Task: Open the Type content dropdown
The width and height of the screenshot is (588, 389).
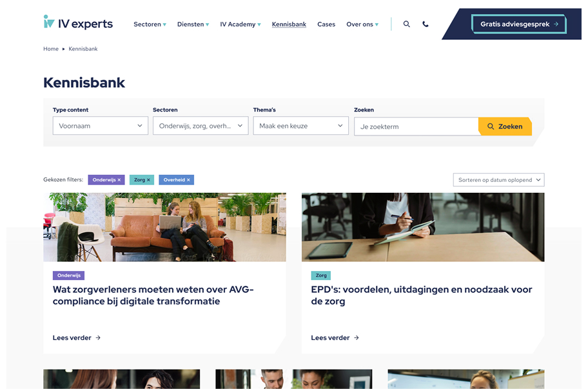Action: click(100, 126)
